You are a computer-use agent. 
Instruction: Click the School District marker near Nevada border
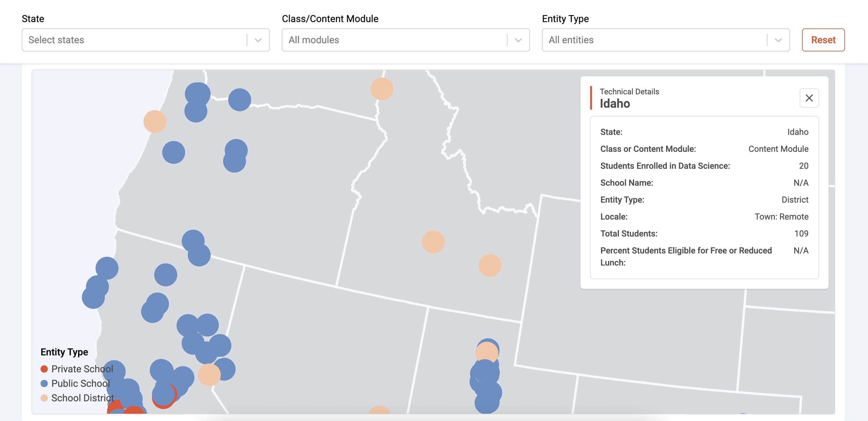pyautogui.click(x=209, y=374)
